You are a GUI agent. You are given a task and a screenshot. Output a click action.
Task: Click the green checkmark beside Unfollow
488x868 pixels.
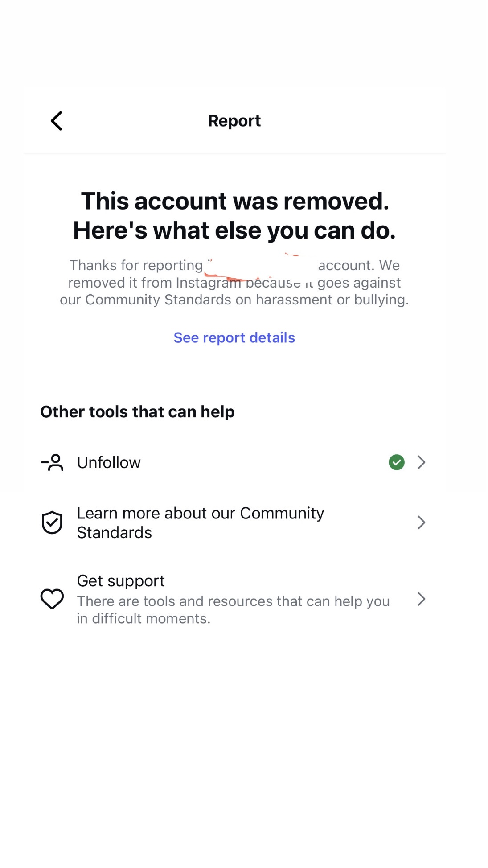[x=396, y=462]
